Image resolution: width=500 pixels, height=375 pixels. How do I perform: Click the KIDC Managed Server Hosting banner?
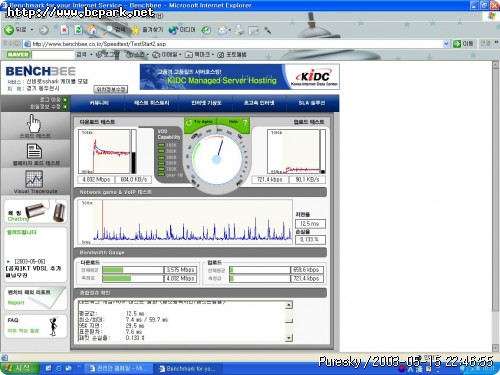tap(240, 77)
